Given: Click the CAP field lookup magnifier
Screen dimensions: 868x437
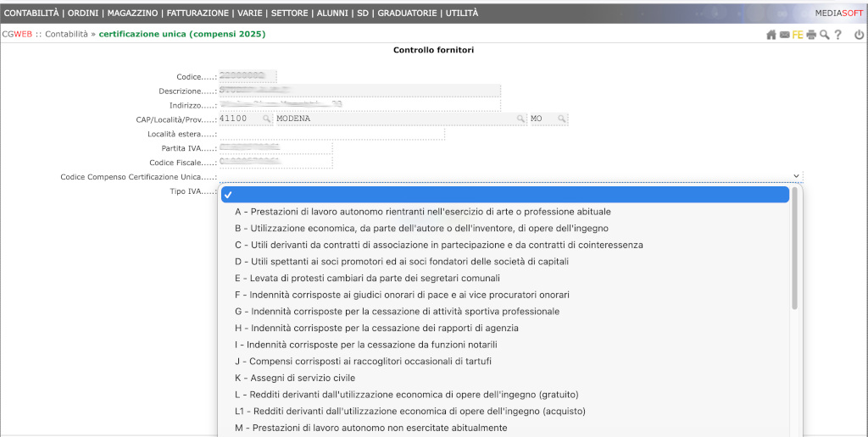Looking at the screenshot, I should (x=265, y=119).
